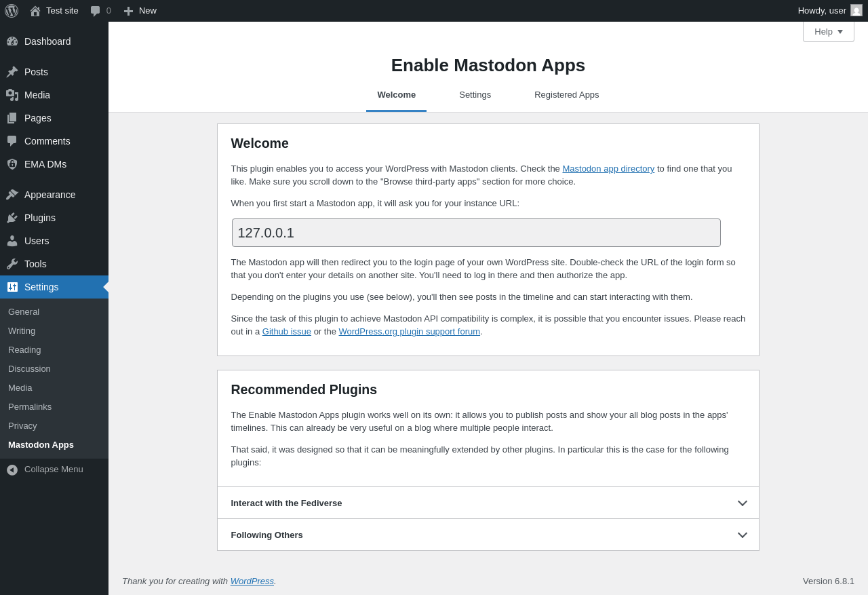This screenshot has height=595, width=868.
Task: Open the Tools menu label
Action: pos(35,264)
